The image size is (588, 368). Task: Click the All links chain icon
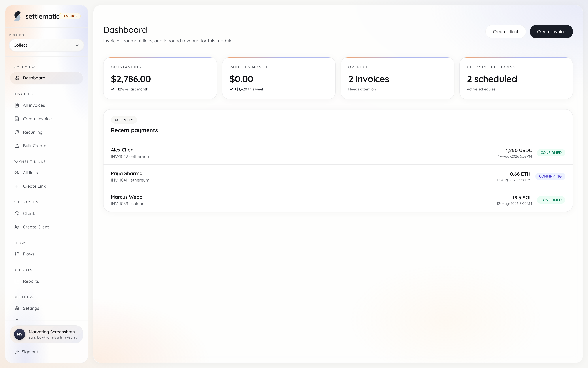(x=17, y=173)
